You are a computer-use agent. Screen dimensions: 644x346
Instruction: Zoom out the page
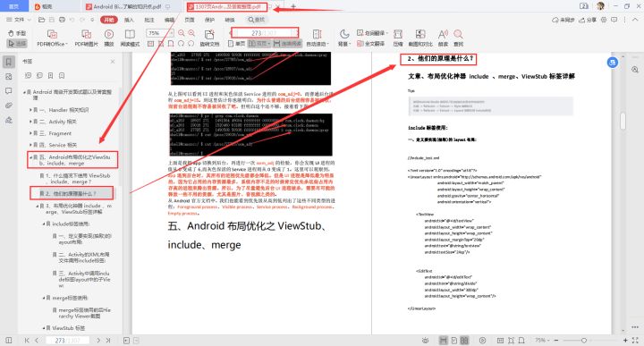(181, 33)
